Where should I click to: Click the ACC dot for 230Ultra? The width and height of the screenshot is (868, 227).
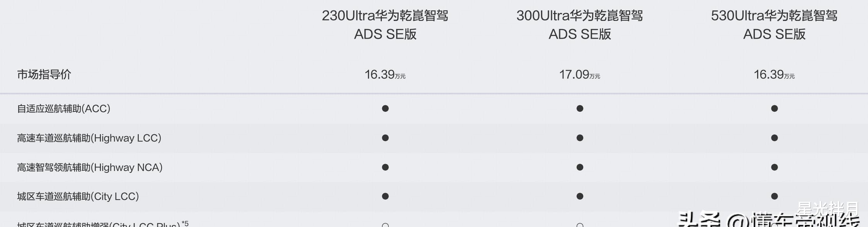[x=385, y=109]
